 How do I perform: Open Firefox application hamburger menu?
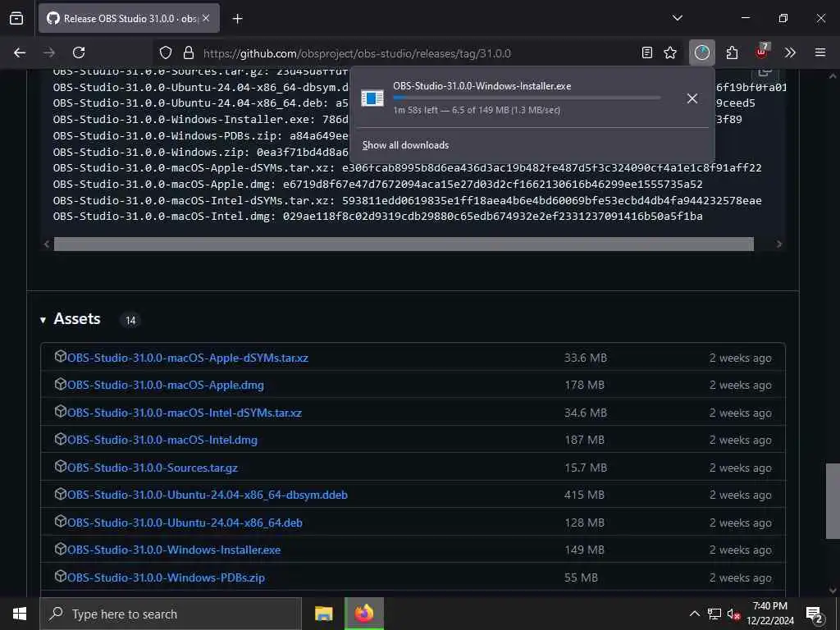pos(820,52)
